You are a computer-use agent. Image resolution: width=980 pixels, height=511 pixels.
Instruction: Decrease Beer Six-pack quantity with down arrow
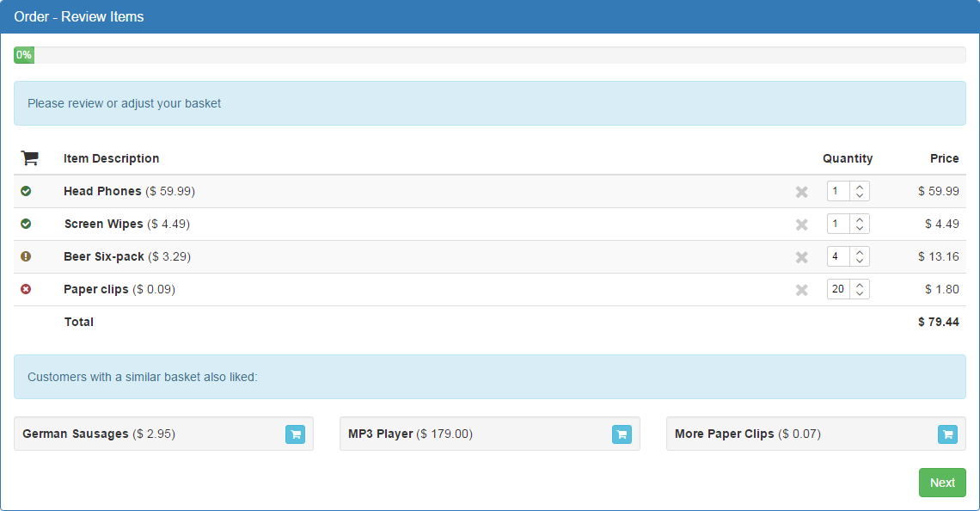[860, 261]
